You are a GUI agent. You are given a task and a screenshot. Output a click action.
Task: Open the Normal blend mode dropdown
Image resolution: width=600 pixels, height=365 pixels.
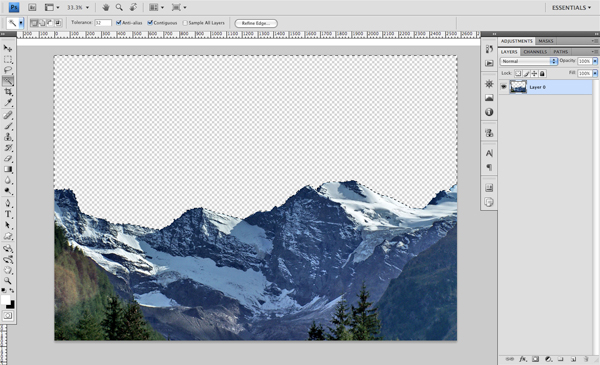(528, 61)
